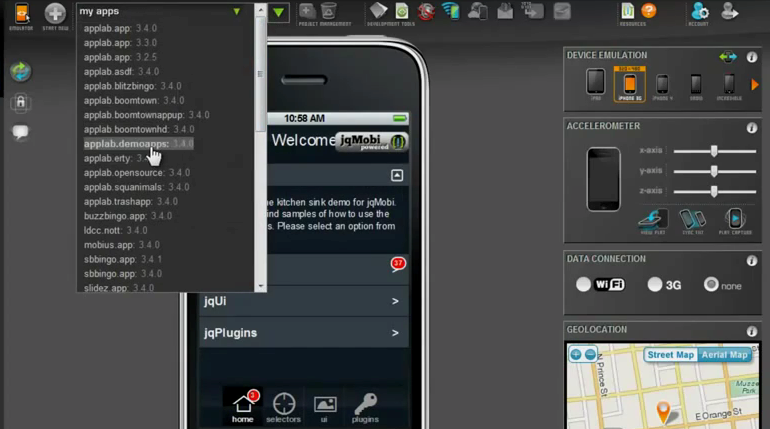Click the Play Capture icon
Image resolution: width=770 pixels, height=429 pixels.
(735, 219)
